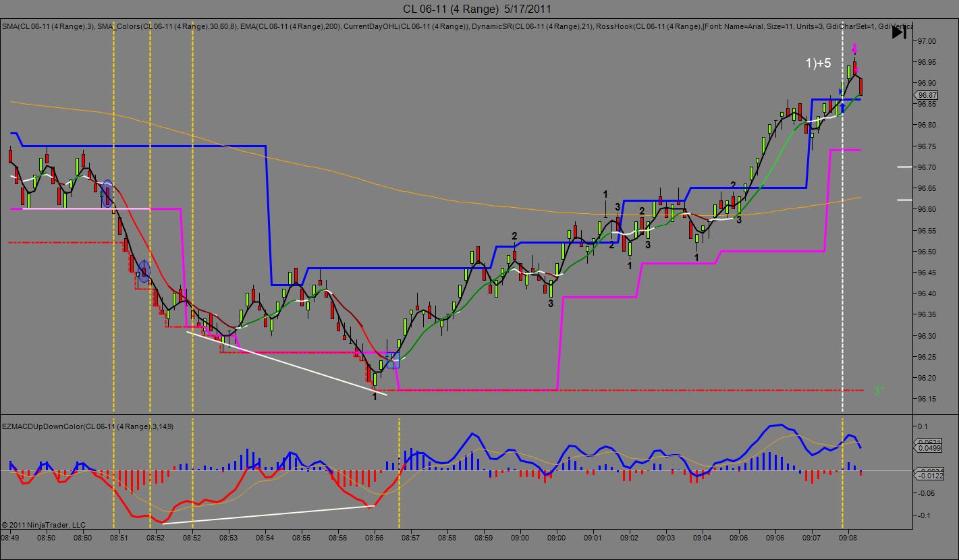This screenshot has height=560, width=959.
Task: Click the 96.90 price axis label
Action: 927,83
